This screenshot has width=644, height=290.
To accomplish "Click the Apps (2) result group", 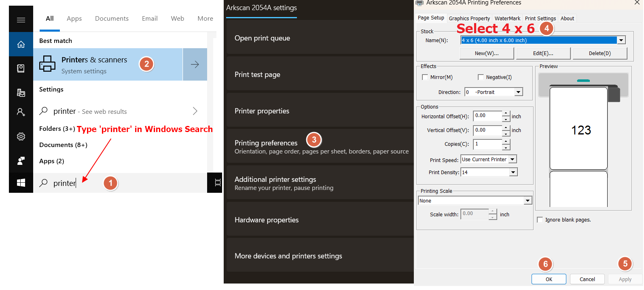I will (52, 161).
